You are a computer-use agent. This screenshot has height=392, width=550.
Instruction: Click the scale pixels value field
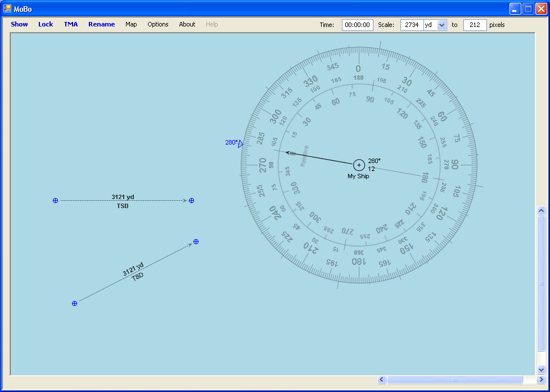tap(475, 25)
